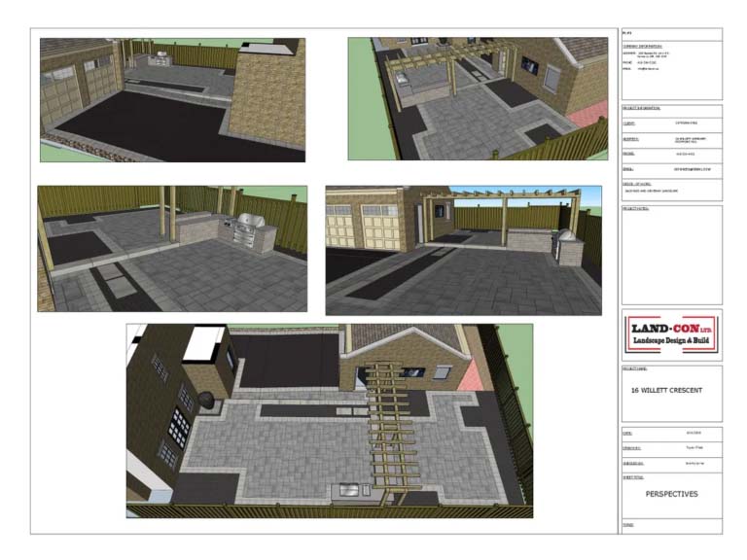Click the 16 WILLETT CRESCENT project name
The height and width of the screenshot is (560, 747).
pos(668,390)
